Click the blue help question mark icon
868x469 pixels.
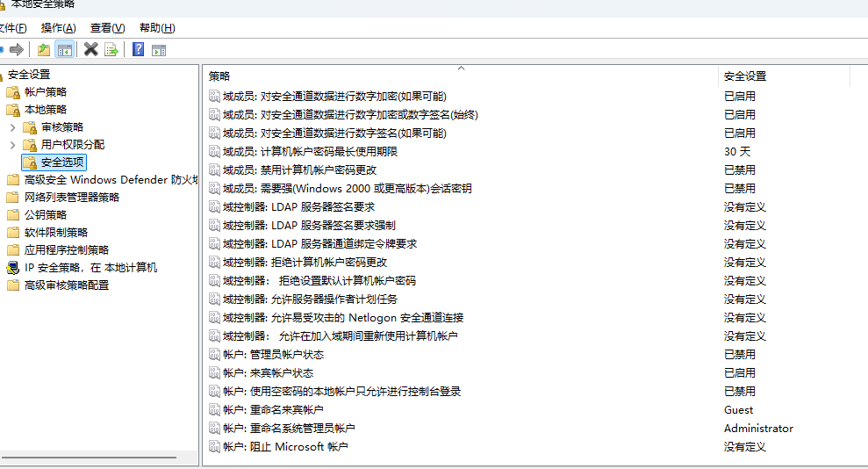point(139,50)
